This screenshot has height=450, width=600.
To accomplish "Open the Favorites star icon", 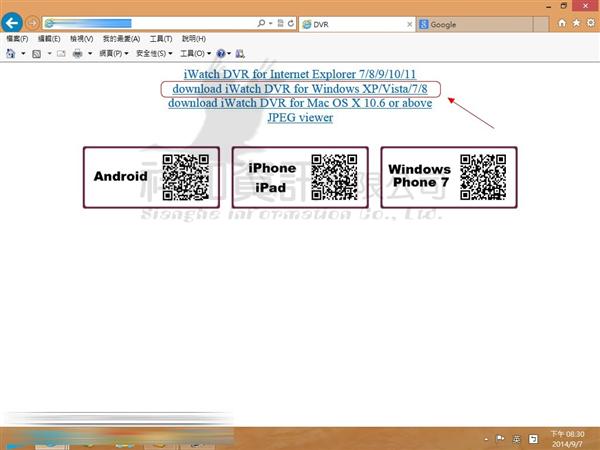I will [576, 21].
